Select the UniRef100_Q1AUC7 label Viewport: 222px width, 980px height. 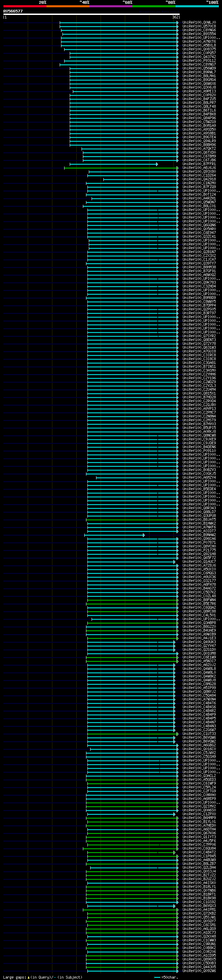pyautogui.click(x=199, y=562)
